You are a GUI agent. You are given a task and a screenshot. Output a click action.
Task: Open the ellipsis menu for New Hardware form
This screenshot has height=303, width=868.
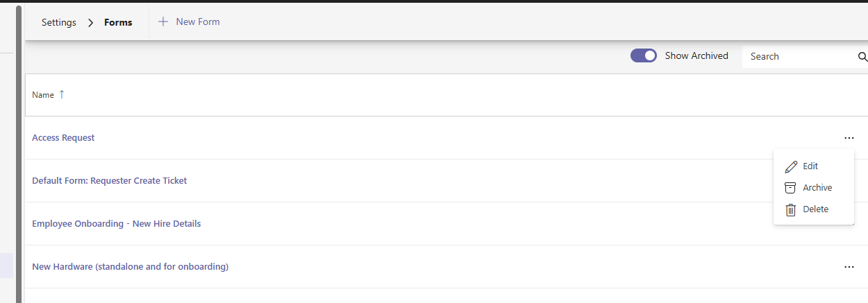849,267
